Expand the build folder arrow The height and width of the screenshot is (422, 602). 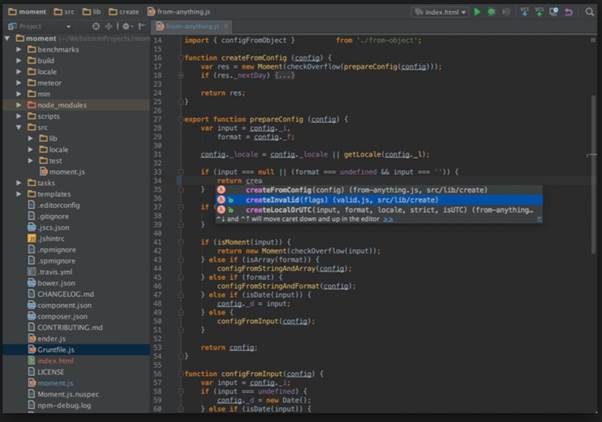tap(18, 60)
